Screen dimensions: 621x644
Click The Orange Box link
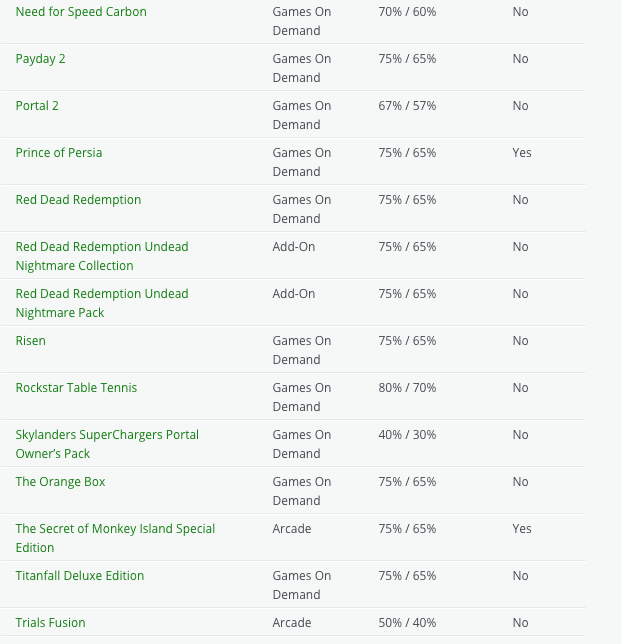pos(60,482)
